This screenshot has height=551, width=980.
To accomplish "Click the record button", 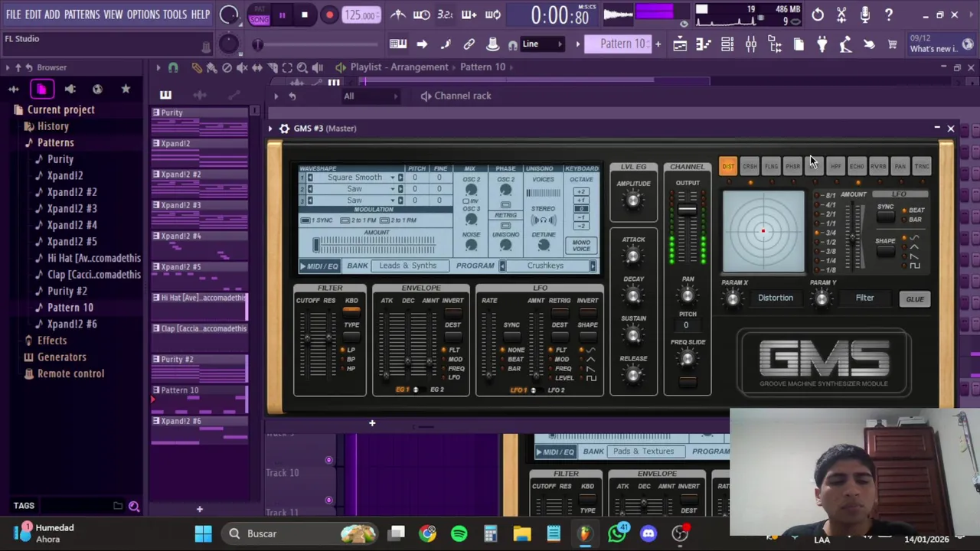I will pyautogui.click(x=329, y=15).
